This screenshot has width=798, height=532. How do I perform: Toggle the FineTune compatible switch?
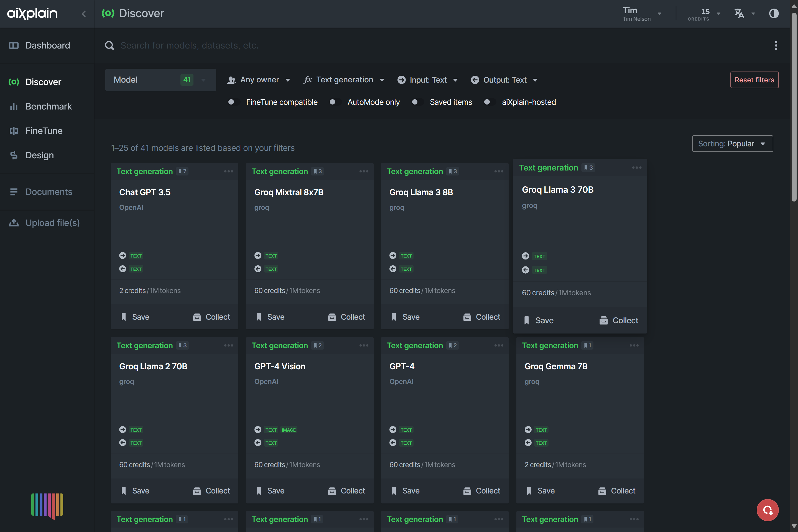234,102
